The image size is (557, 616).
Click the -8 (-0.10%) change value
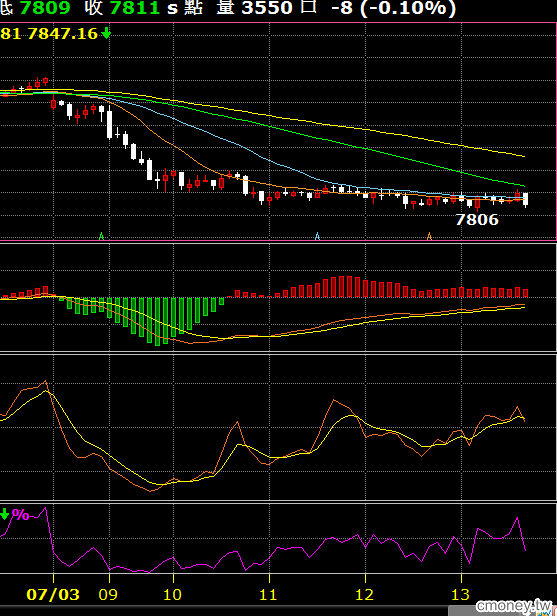point(393,7)
